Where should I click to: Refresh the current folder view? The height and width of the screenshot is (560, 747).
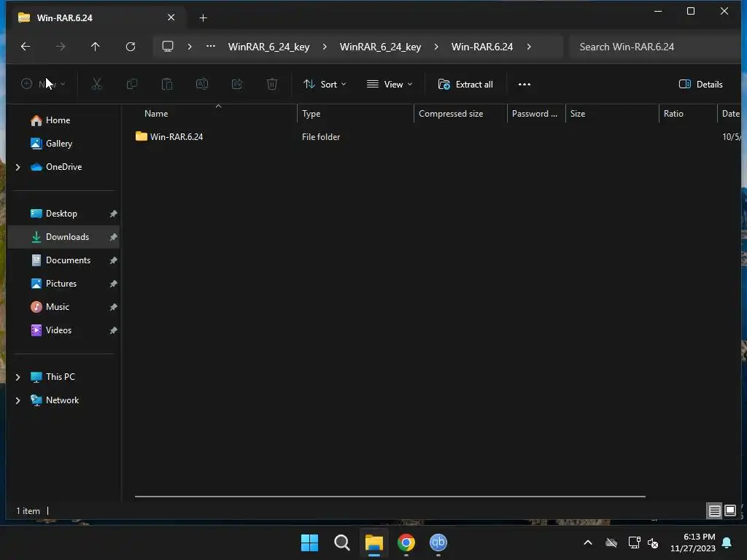click(x=131, y=47)
